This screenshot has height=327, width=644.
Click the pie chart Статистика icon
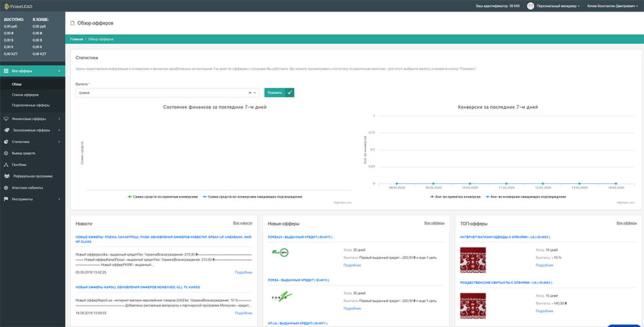pyautogui.click(x=6, y=141)
